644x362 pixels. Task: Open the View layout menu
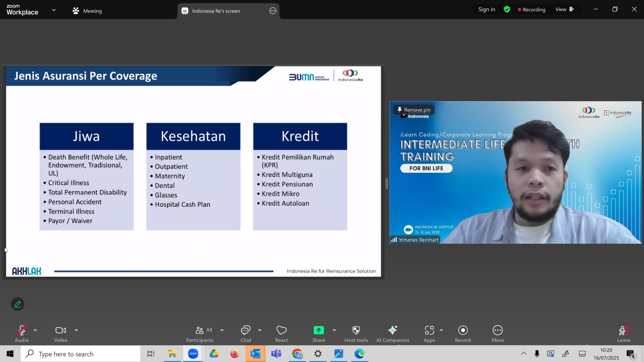pyautogui.click(x=565, y=9)
